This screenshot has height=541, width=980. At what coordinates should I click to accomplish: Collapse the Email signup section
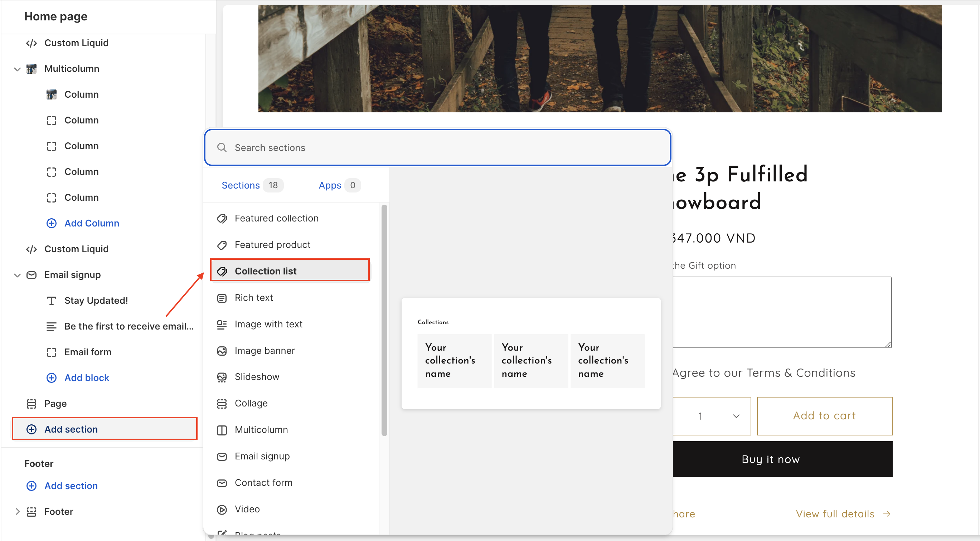tap(17, 275)
